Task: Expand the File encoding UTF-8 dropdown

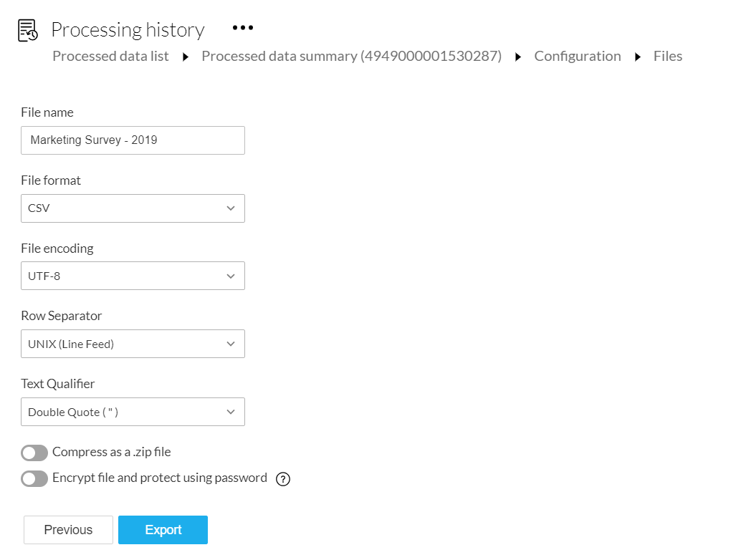Action: pos(133,276)
